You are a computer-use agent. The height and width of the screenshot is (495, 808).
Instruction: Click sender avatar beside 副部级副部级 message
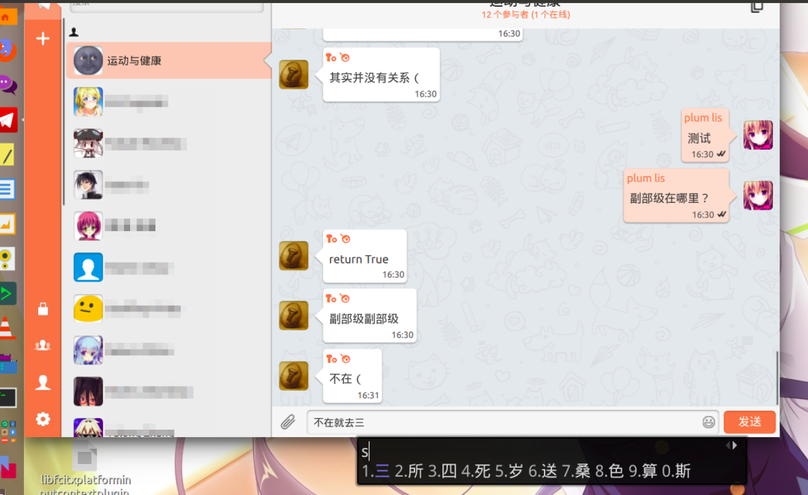pyautogui.click(x=294, y=315)
